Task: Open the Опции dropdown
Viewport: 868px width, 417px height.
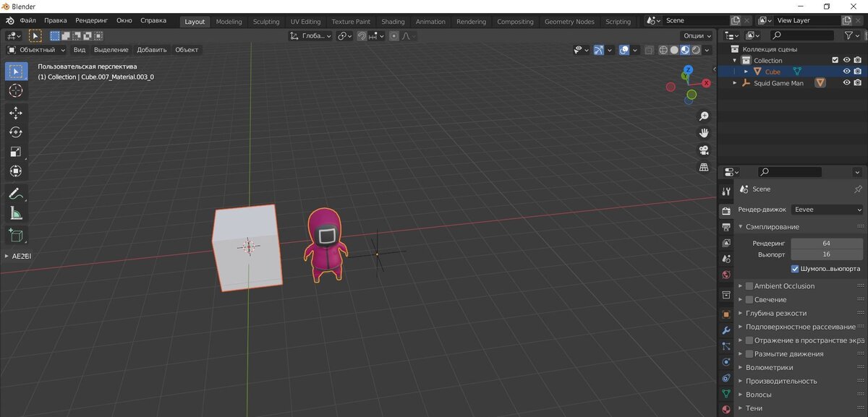Action: click(697, 35)
